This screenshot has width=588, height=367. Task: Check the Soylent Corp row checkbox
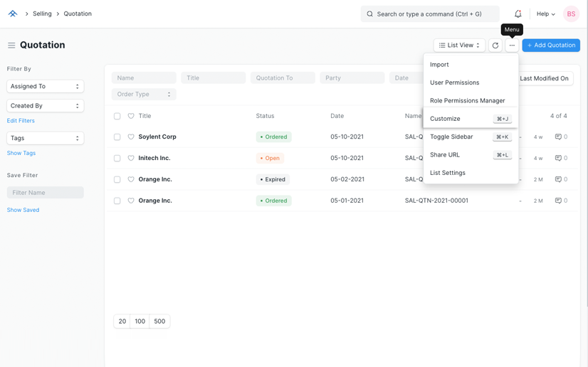(117, 137)
